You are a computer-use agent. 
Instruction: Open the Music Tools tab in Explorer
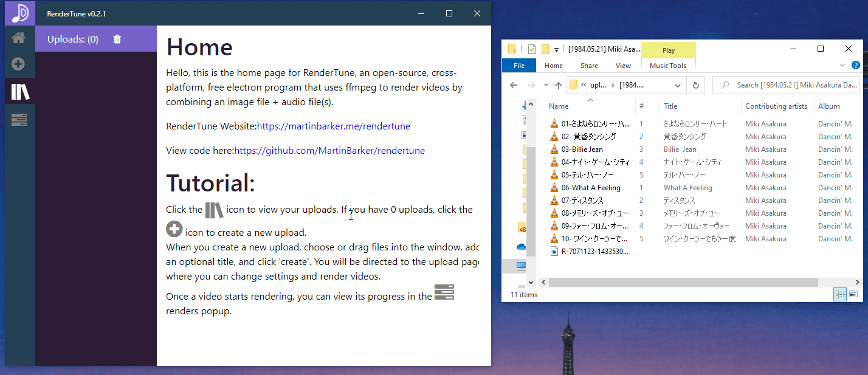(668, 66)
